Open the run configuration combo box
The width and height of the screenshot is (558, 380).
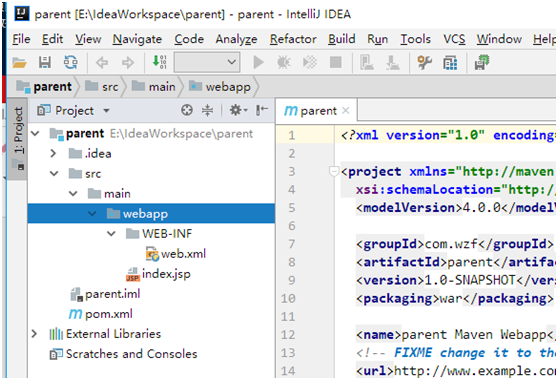(x=207, y=62)
